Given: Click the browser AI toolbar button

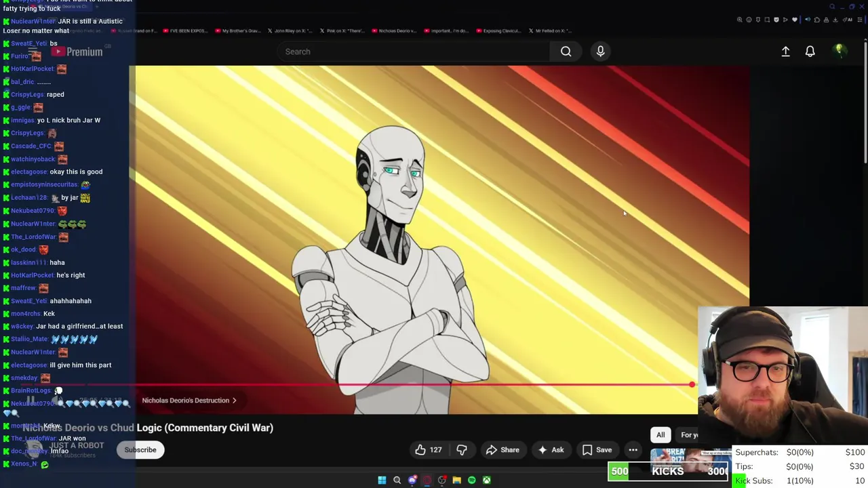Looking at the screenshot, I should (x=848, y=20).
